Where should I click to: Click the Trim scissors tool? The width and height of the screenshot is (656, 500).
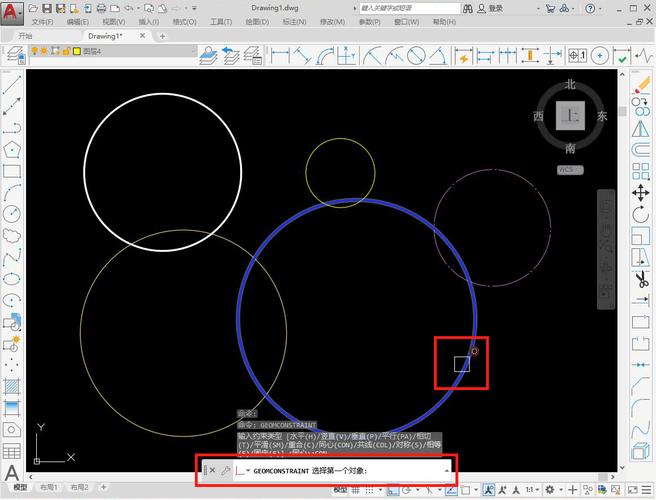point(642,279)
